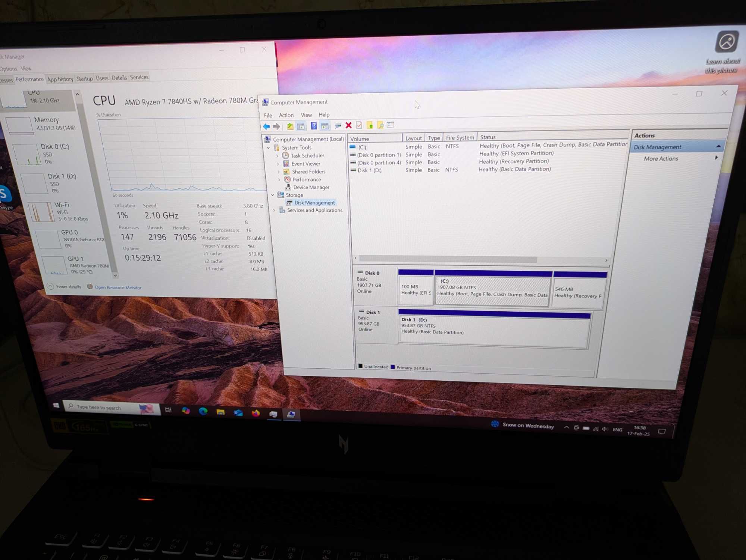The height and width of the screenshot is (560, 746).
Task: Open Device Manager from the console tree
Action: 311,187
